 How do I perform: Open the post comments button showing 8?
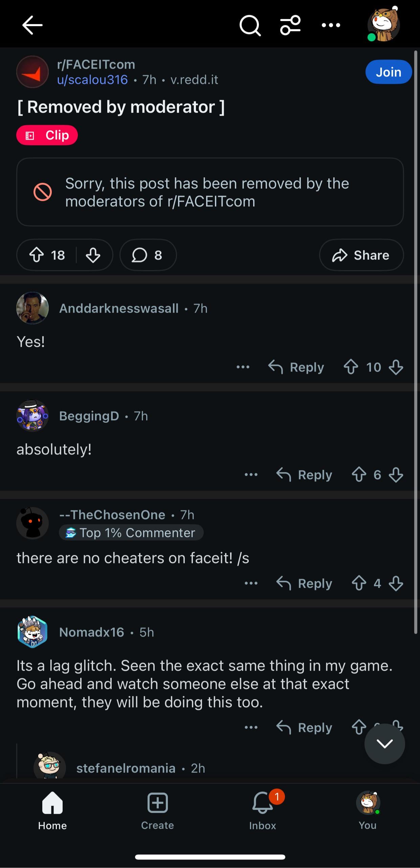coord(148,255)
